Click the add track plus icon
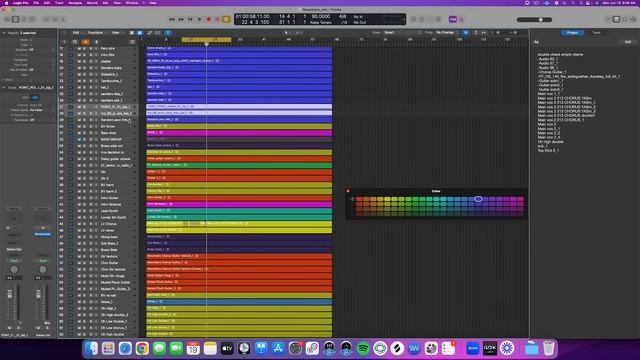Viewport: 640px width, 360px height. tap(64, 42)
